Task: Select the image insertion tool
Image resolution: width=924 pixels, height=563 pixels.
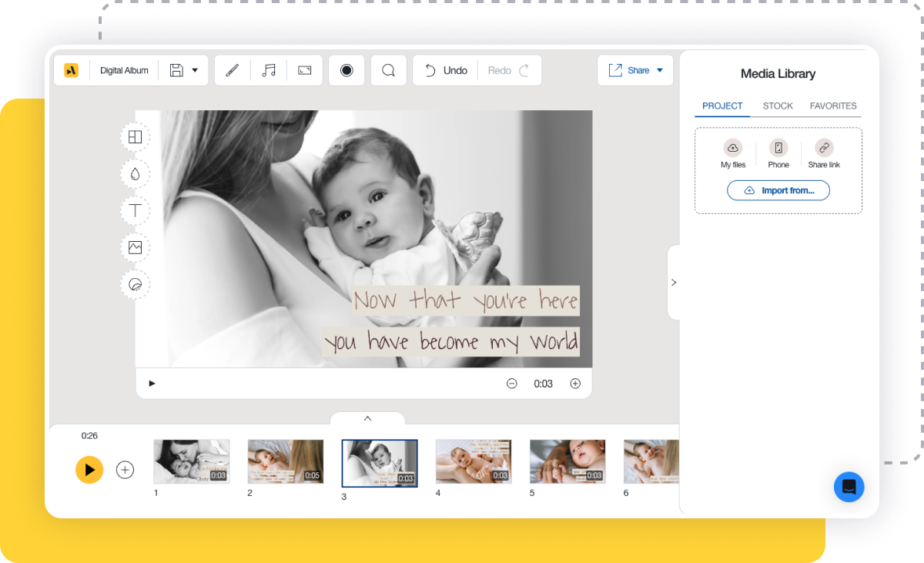Action: [x=135, y=247]
